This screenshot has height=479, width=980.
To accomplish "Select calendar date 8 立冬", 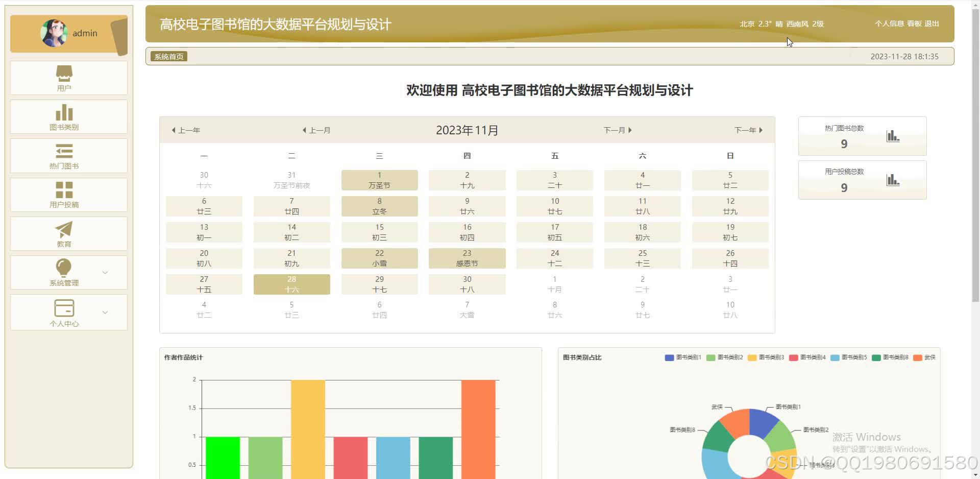I will (x=379, y=206).
